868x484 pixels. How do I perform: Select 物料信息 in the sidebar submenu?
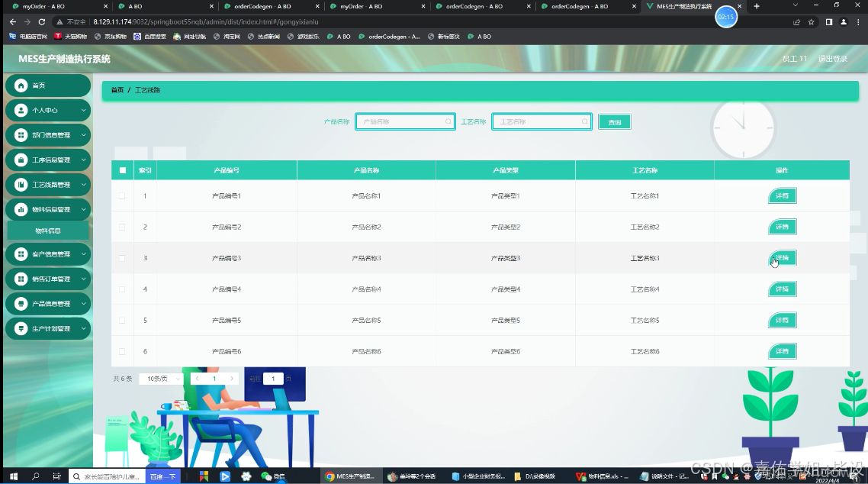coord(48,231)
